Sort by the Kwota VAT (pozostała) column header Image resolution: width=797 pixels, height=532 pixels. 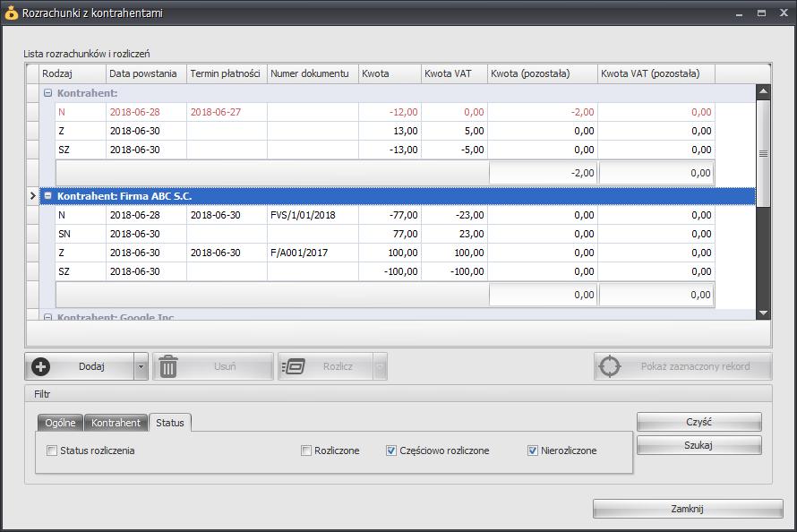(x=656, y=73)
